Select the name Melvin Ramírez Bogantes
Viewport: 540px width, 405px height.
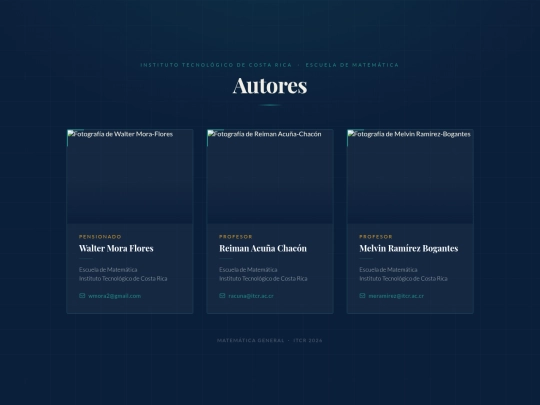(409, 248)
